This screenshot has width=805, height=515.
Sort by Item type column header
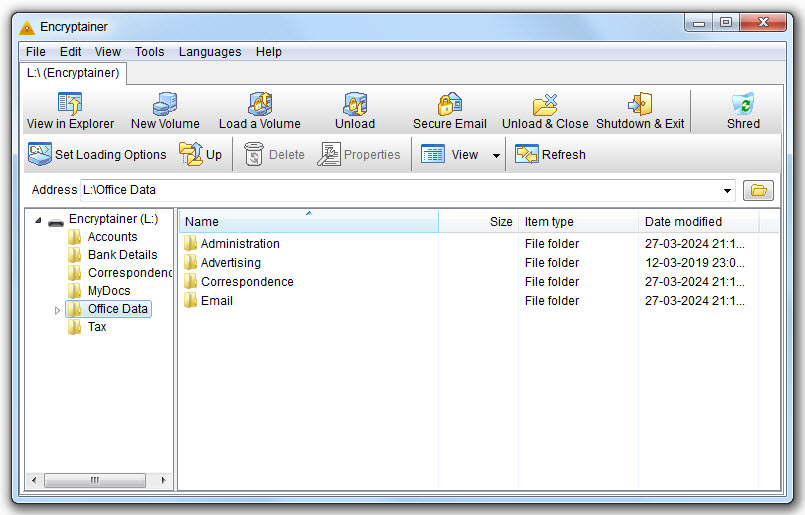[579, 221]
